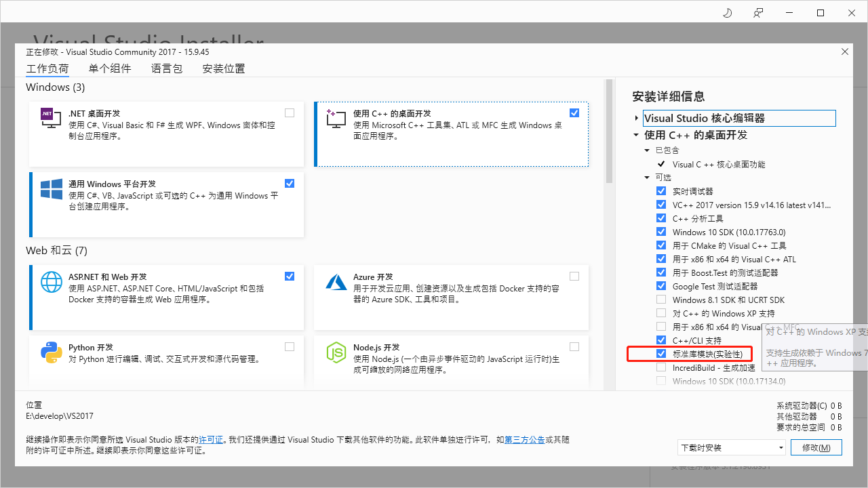Click the dark theme moon icon
This screenshot has height=488, width=868.
point(727,12)
